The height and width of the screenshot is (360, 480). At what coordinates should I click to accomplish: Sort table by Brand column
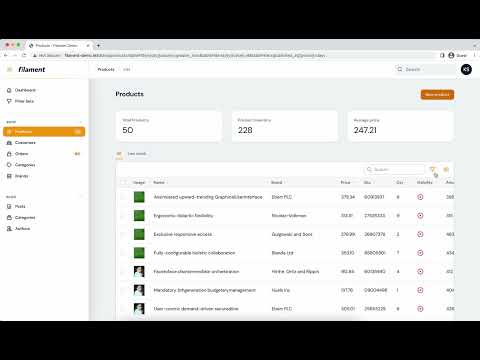pyautogui.click(x=278, y=182)
